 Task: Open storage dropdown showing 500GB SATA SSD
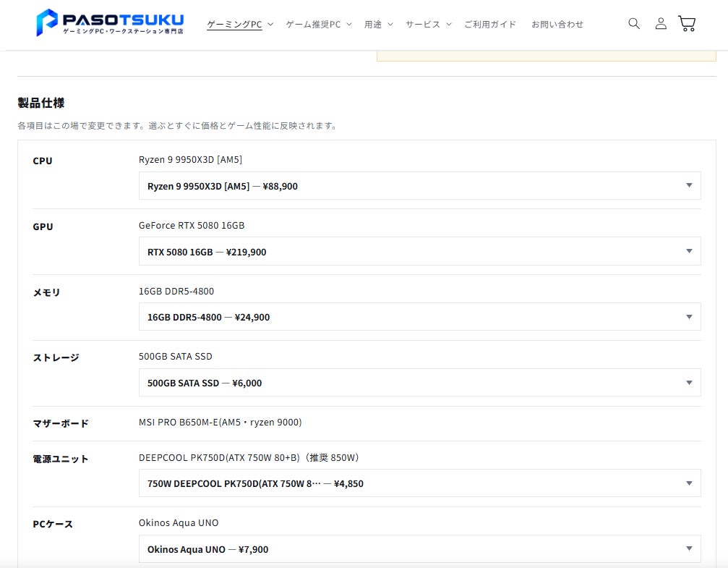(420, 383)
